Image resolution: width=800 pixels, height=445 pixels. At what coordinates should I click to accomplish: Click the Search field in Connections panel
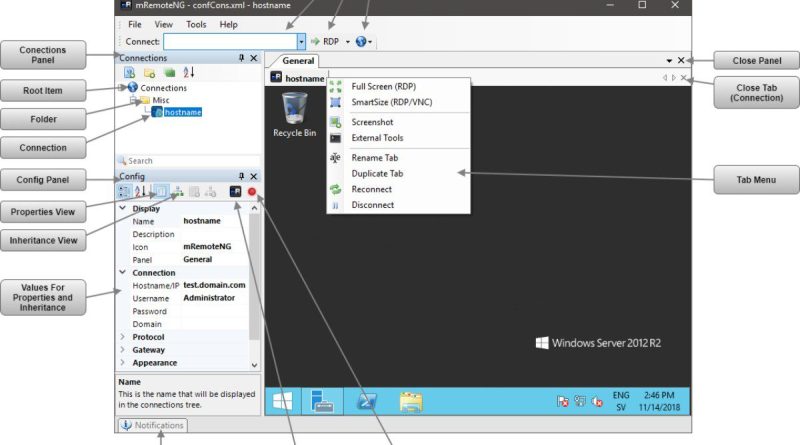(x=189, y=161)
